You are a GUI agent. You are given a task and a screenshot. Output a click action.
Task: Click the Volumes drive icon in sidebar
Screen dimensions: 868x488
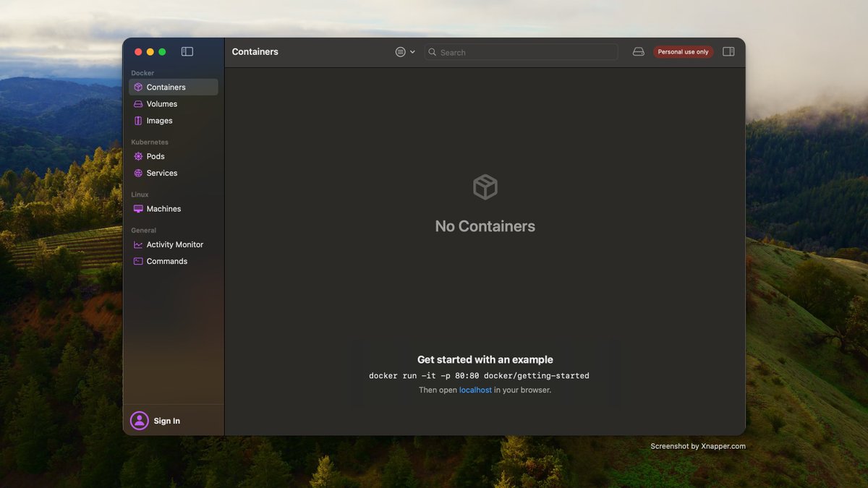pos(138,104)
